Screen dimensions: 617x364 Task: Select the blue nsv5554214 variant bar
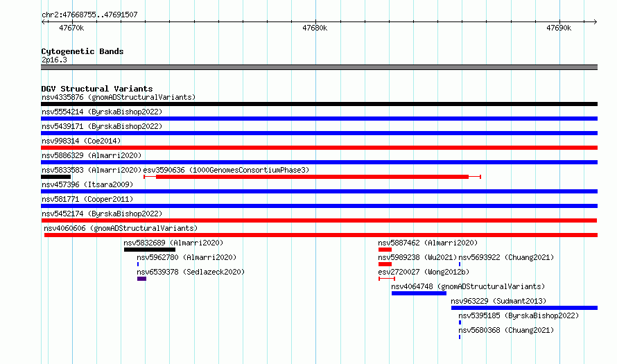(319, 119)
